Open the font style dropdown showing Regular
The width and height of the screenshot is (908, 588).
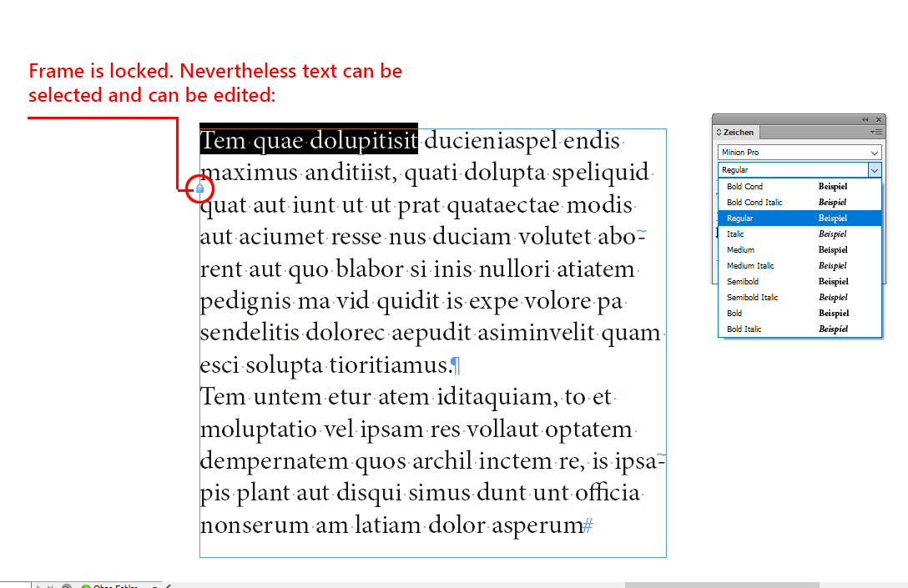(x=875, y=169)
